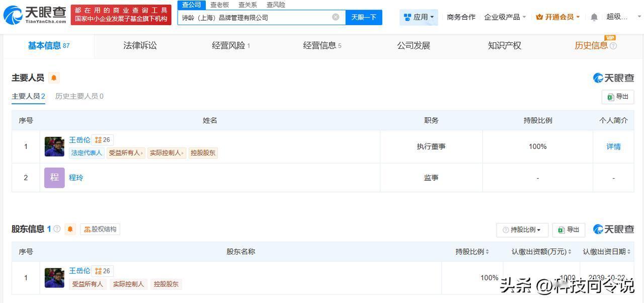Click the 控股股东 tag in shareholder row

(166, 284)
